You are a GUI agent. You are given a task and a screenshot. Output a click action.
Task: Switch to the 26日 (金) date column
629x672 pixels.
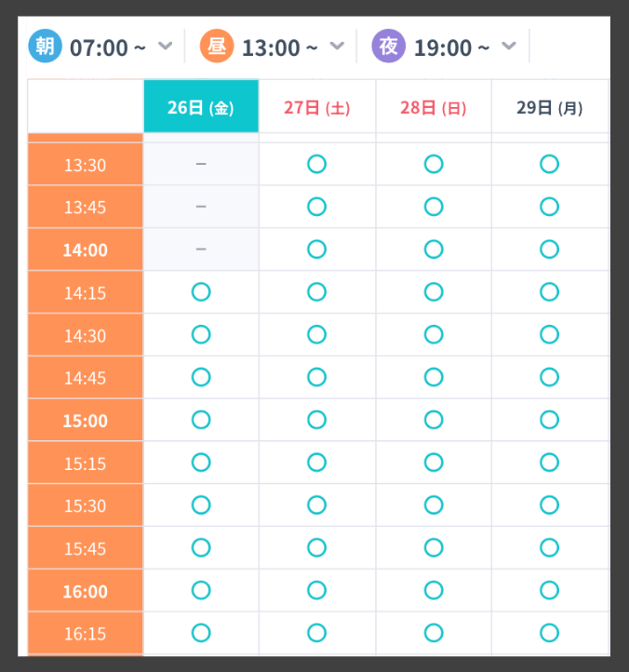coord(201,107)
